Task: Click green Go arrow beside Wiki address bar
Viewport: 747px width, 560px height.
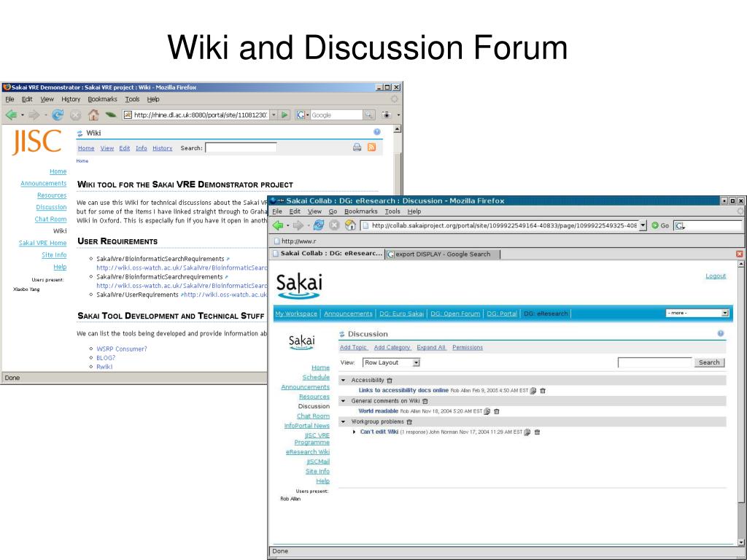Action: [x=285, y=114]
